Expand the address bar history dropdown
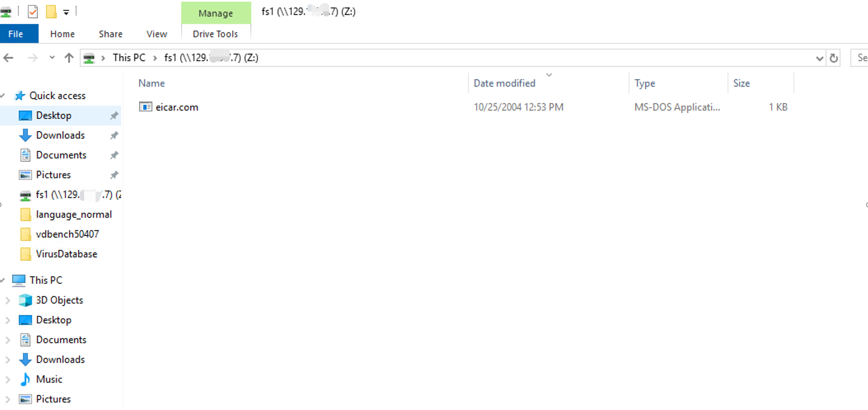 pos(819,58)
